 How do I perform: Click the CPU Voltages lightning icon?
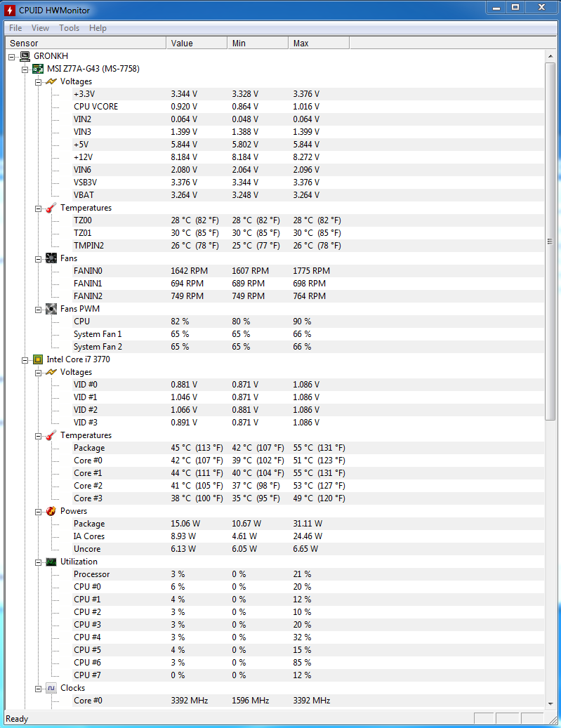point(51,372)
